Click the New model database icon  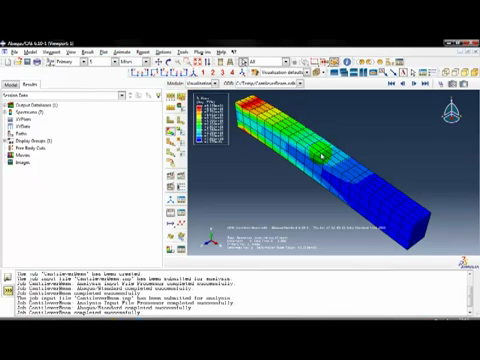coord(8,62)
